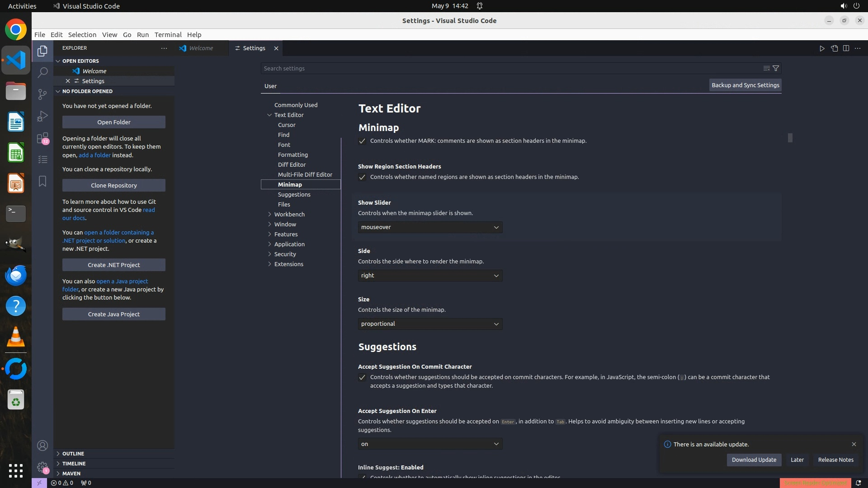Open the Show Slider mouseover dropdown
Image resolution: width=868 pixels, height=488 pixels.
pyautogui.click(x=430, y=227)
